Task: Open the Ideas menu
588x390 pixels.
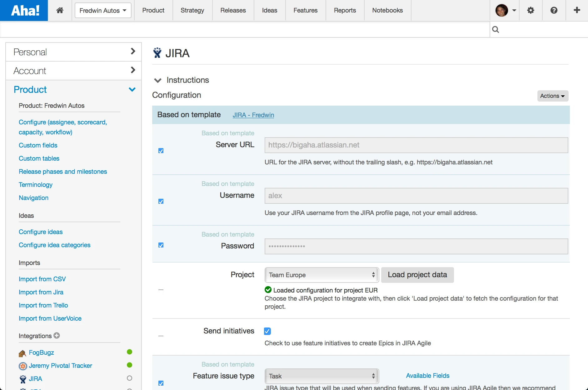Action: [270, 10]
